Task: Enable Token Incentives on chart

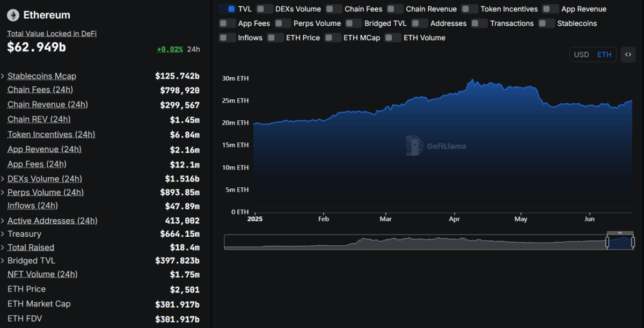Action: coord(470,9)
